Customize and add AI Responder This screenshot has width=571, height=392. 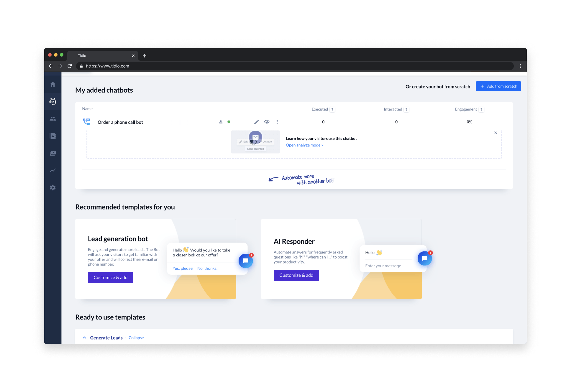296,275
